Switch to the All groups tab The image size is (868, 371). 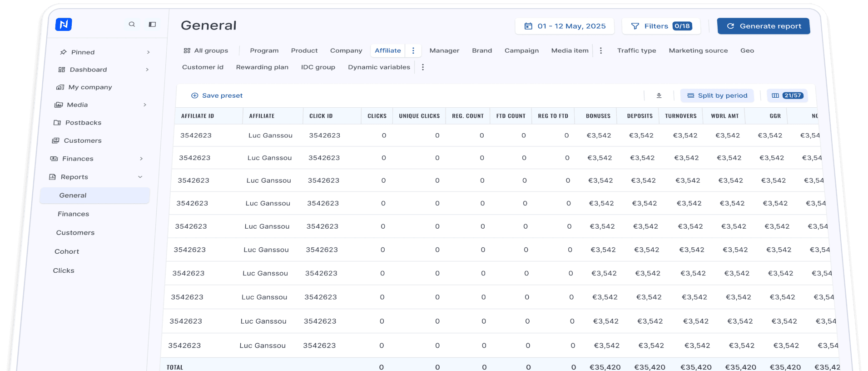pos(206,50)
